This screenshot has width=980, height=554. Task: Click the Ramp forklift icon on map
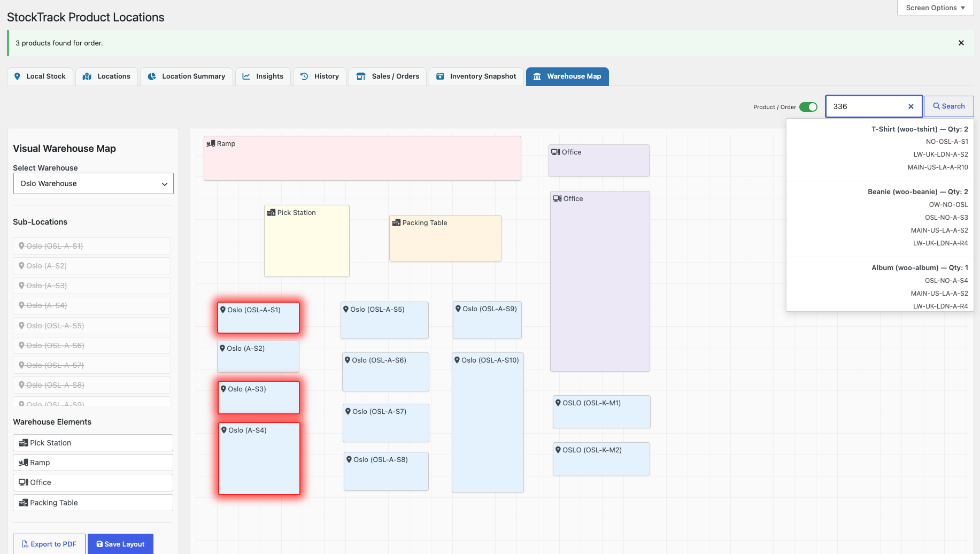tap(211, 143)
